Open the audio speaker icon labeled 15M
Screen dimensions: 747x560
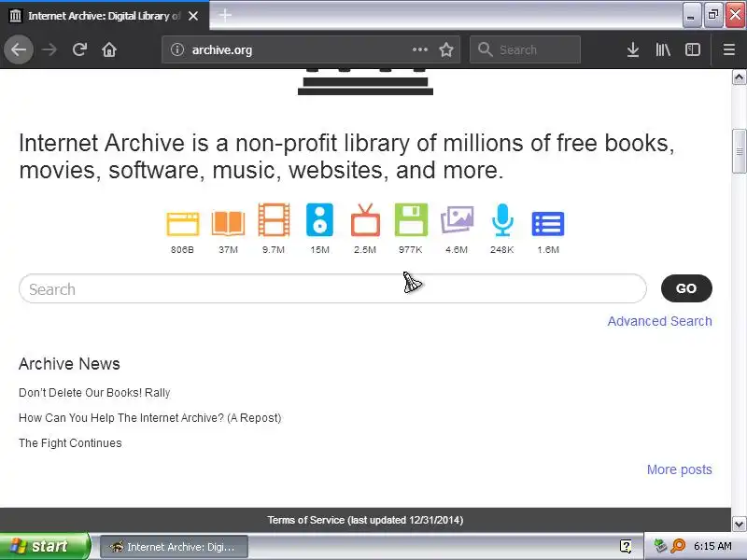[319, 219]
